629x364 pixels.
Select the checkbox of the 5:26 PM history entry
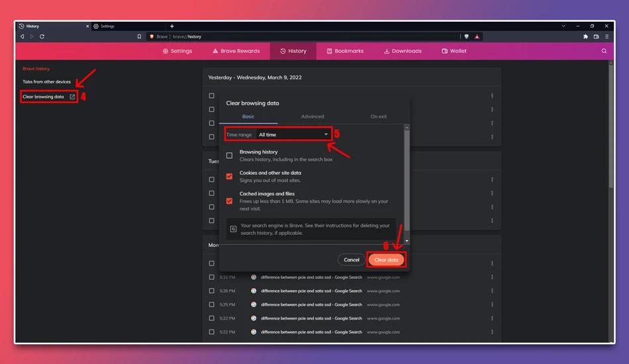click(x=211, y=291)
